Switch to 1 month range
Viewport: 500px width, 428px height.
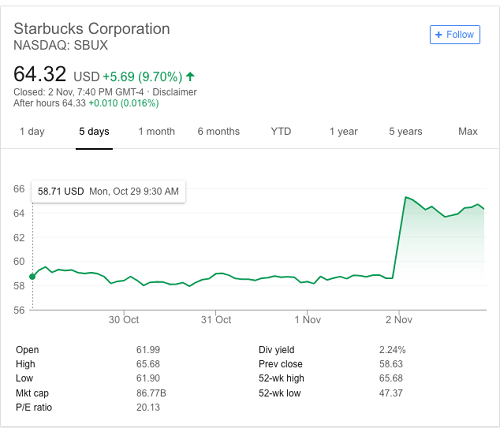point(157,131)
